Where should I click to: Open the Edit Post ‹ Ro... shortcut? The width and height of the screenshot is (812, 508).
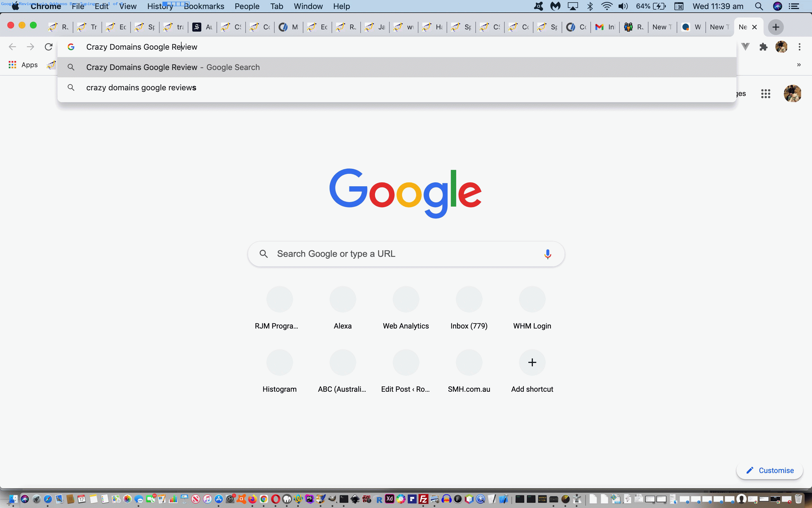[406, 371]
